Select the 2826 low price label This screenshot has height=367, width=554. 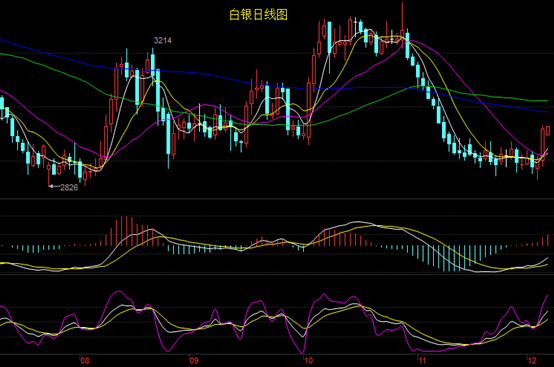(69, 187)
